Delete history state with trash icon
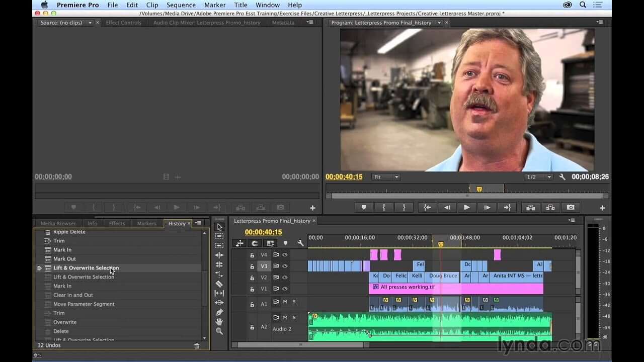Viewport: 644px width, 362px height. [197, 345]
